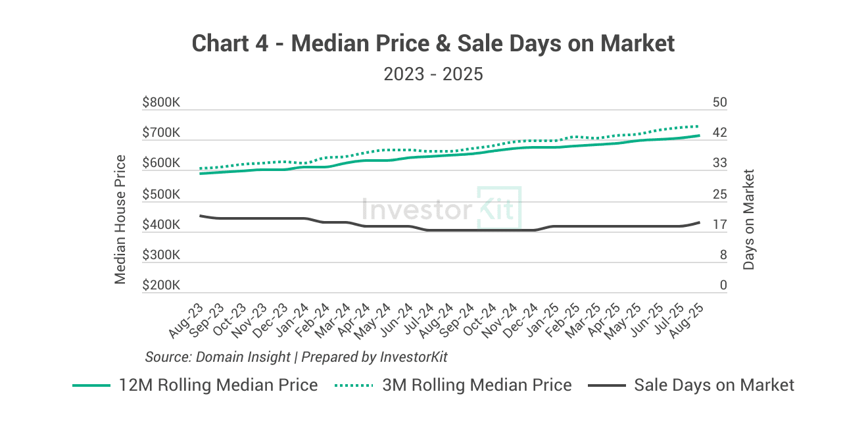The width and height of the screenshot is (868, 421).
Task: Click the solid green legend line swatch
Action: pos(91,385)
